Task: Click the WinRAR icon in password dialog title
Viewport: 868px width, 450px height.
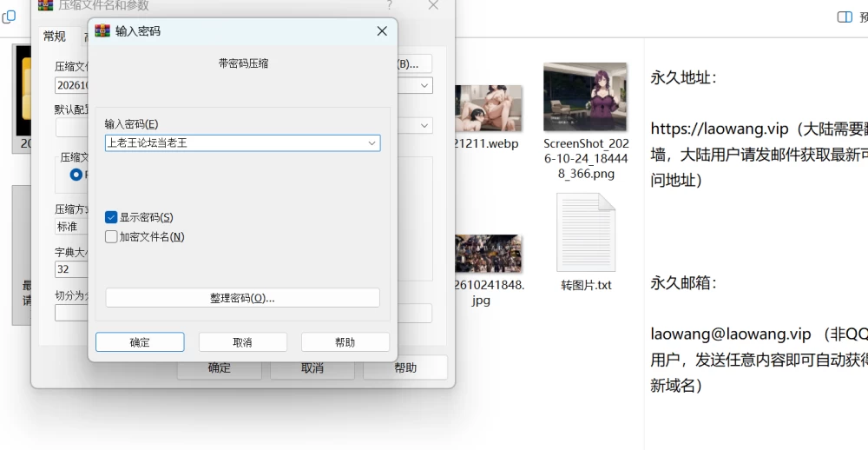Action: (102, 31)
